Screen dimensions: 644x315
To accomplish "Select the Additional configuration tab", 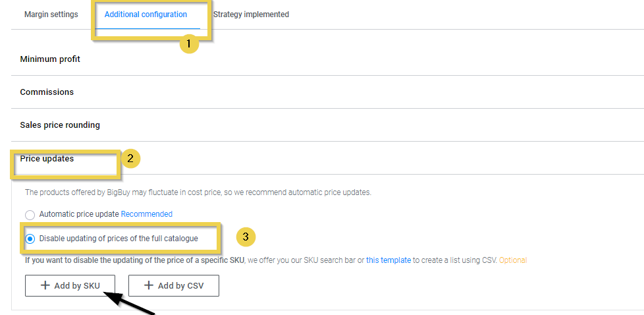I will pos(146,14).
